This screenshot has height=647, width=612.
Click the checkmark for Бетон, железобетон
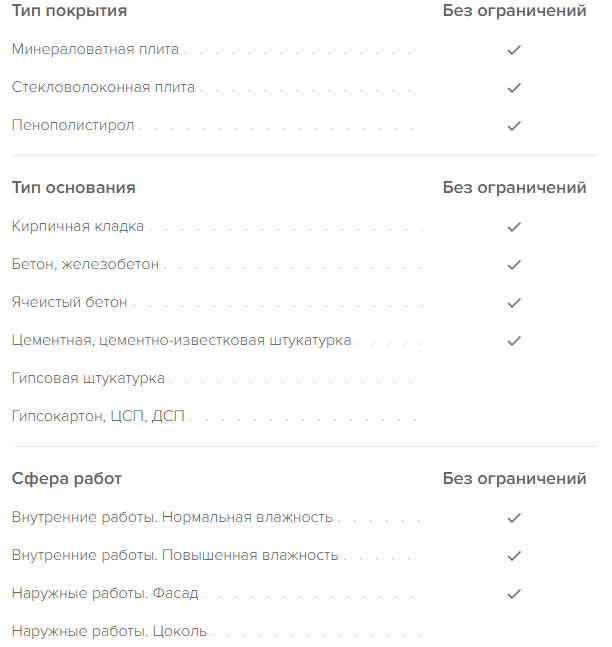point(514,265)
